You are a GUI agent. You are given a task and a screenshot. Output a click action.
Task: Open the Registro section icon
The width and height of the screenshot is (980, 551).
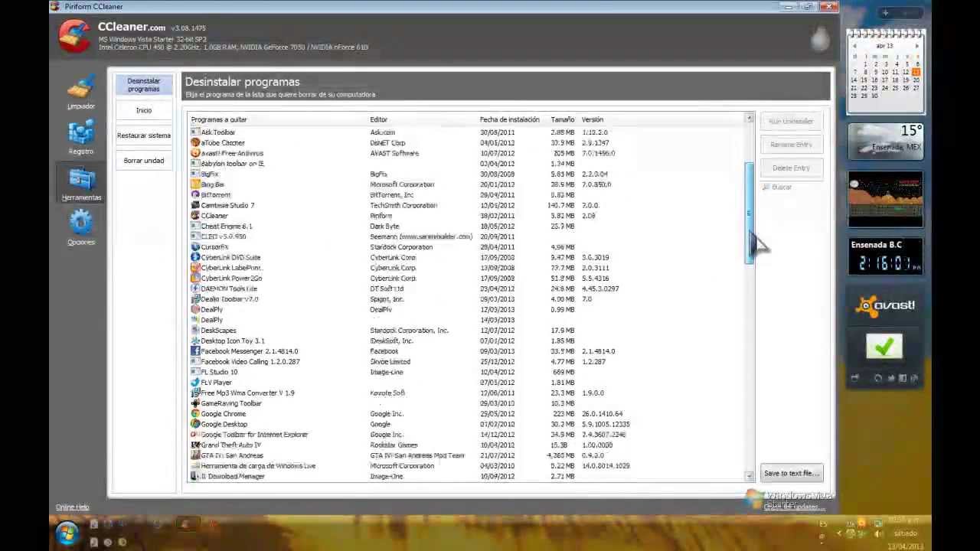point(81,132)
